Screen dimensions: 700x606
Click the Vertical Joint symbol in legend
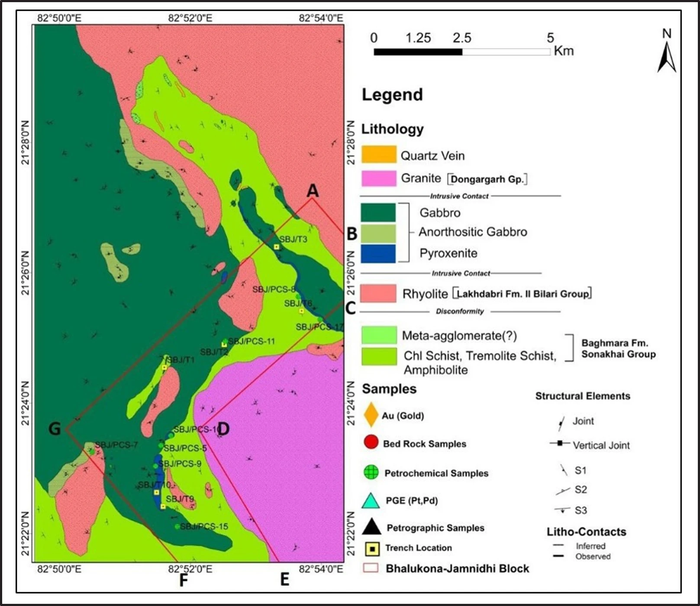pos(559,443)
